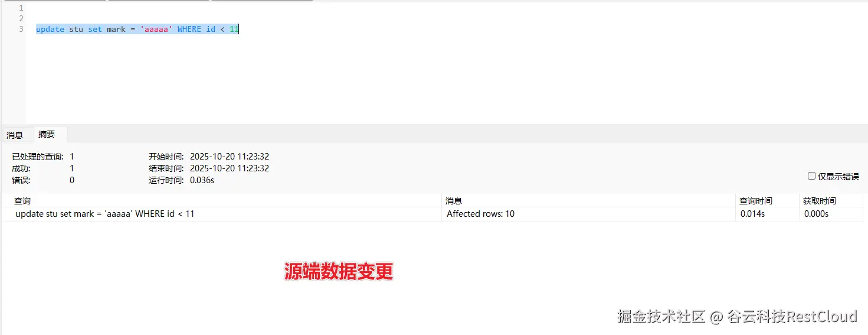
Task: Select the 0.000s fetch time cell
Action: (x=816, y=214)
